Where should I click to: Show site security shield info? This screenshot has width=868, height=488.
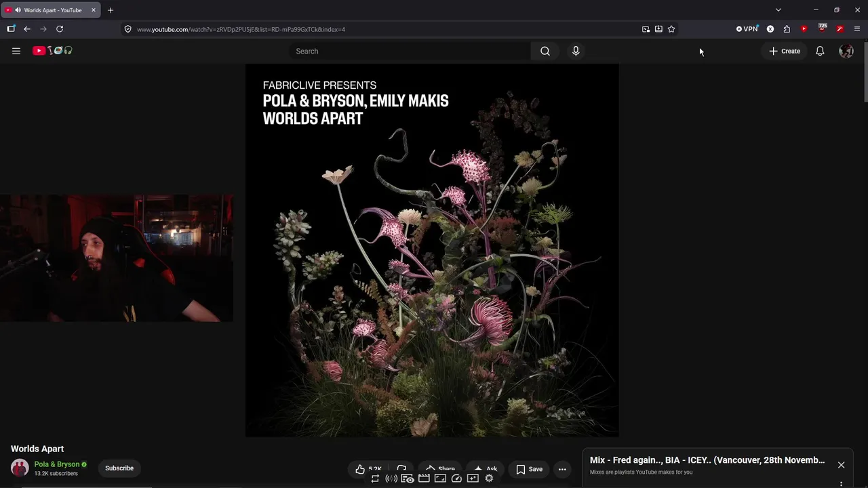[127, 29]
